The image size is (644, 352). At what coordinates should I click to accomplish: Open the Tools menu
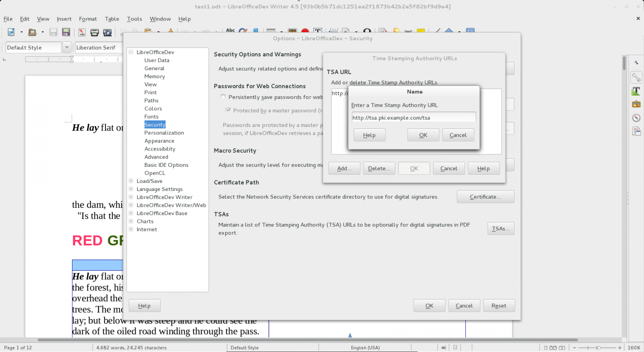click(134, 19)
